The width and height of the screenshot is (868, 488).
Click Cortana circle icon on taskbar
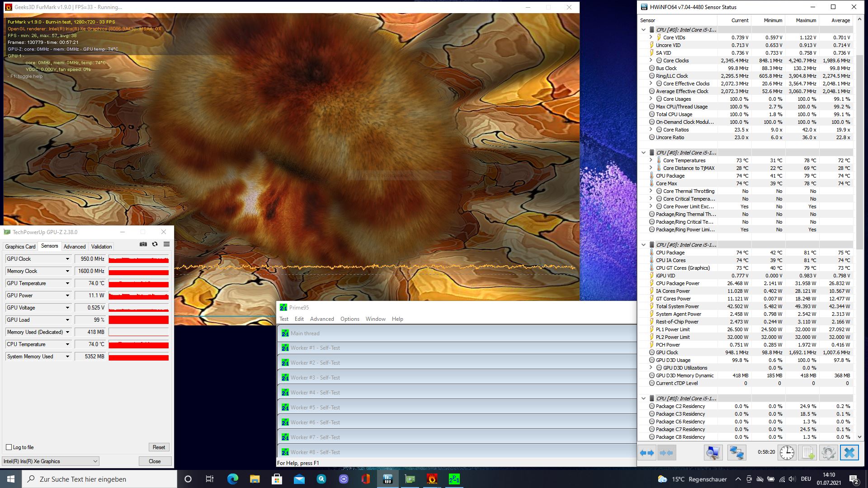point(188,479)
